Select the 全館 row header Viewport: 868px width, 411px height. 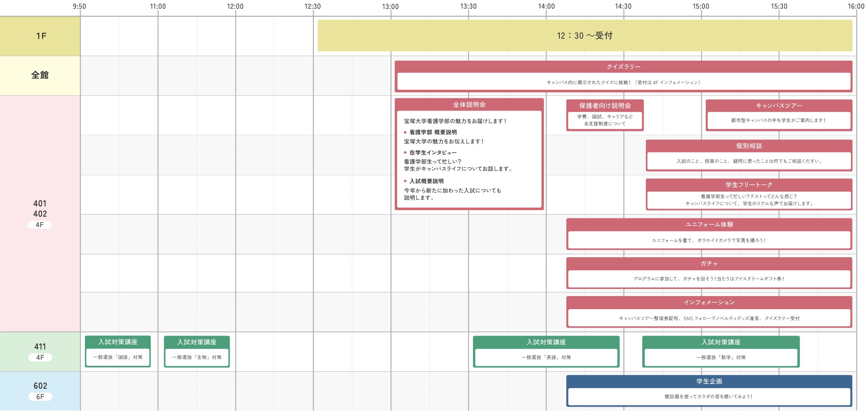(40, 75)
